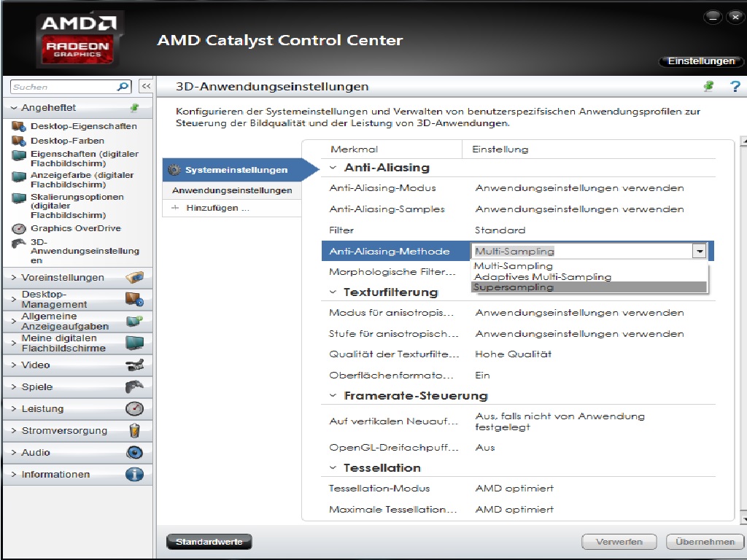The width and height of the screenshot is (747, 560).
Task: Click the Oberflächenformato... value Ein
Action: pyautogui.click(x=482, y=376)
